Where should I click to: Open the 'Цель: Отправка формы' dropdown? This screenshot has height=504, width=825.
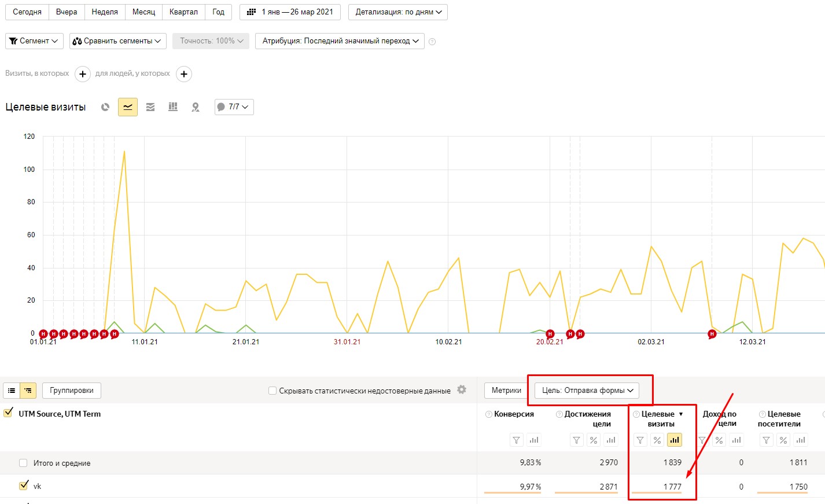587,391
